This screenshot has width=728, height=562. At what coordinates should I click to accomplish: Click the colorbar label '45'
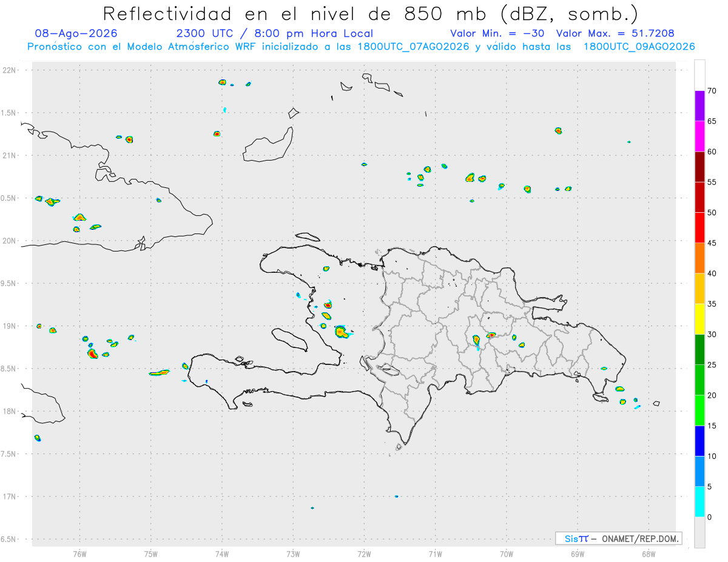[x=712, y=243]
